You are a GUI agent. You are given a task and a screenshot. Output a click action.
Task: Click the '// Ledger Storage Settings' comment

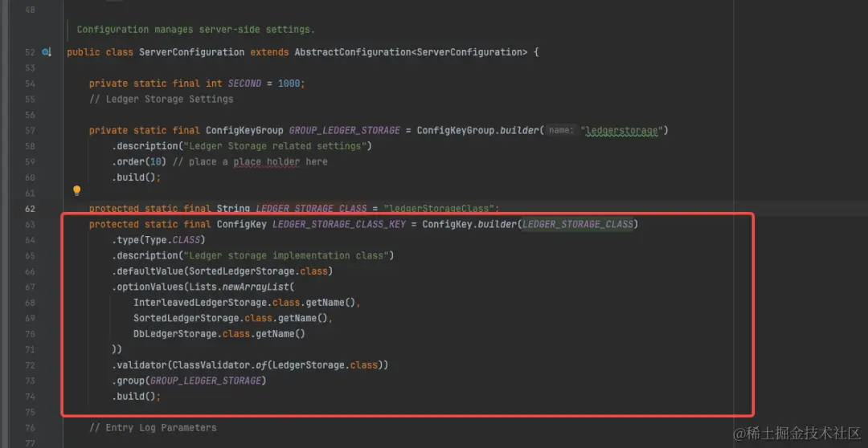tap(161, 99)
